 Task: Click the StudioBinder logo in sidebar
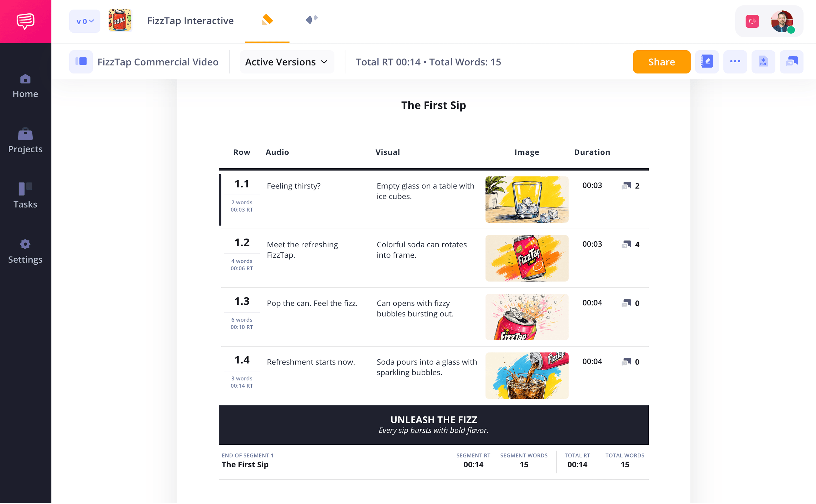point(26,21)
